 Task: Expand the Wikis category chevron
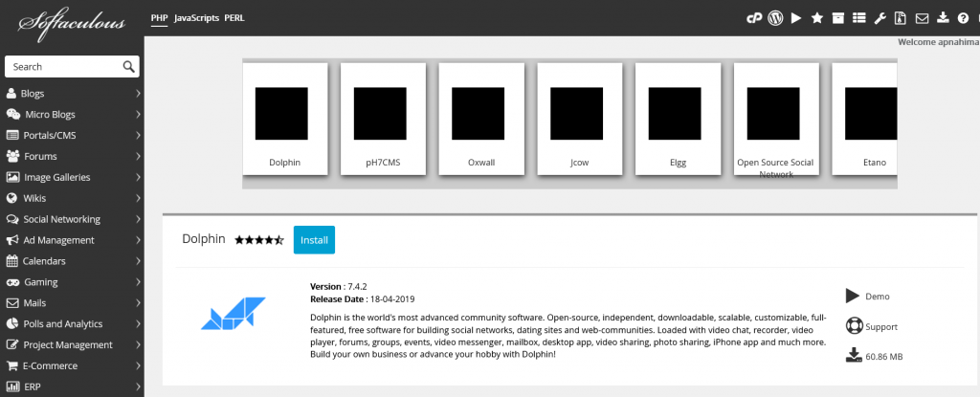[x=138, y=198]
